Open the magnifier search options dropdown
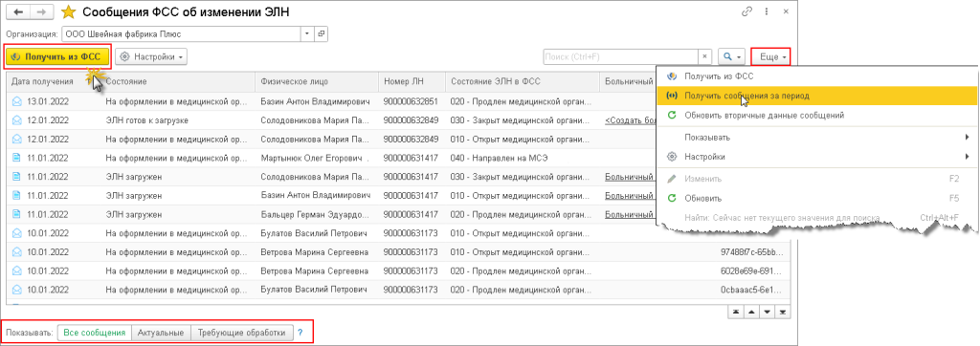Image resolution: width=980 pixels, height=346 pixels. click(x=731, y=56)
